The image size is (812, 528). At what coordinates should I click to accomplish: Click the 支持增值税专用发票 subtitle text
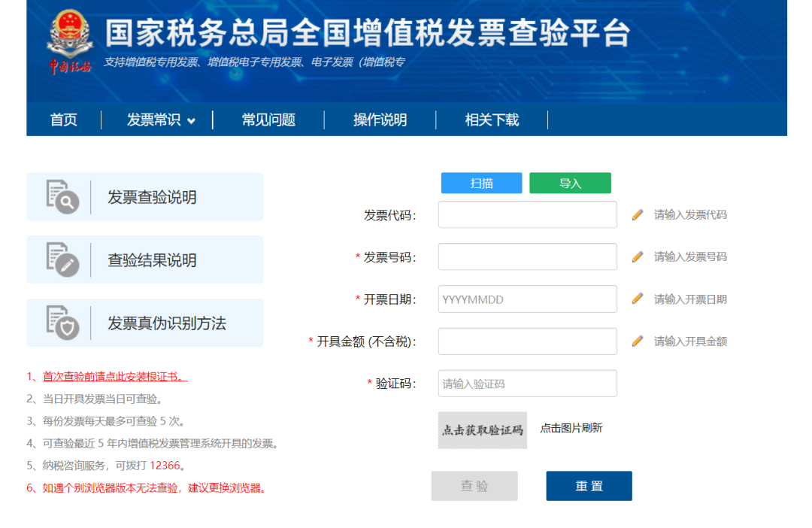(254, 62)
